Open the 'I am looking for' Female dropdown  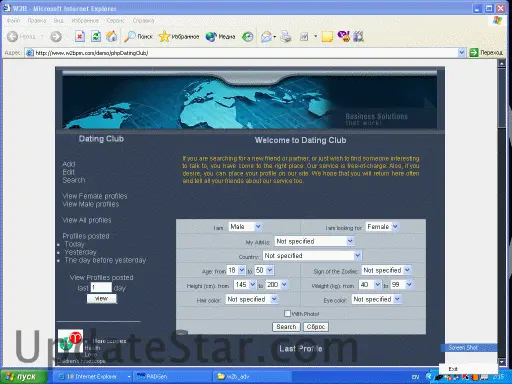pos(382,227)
